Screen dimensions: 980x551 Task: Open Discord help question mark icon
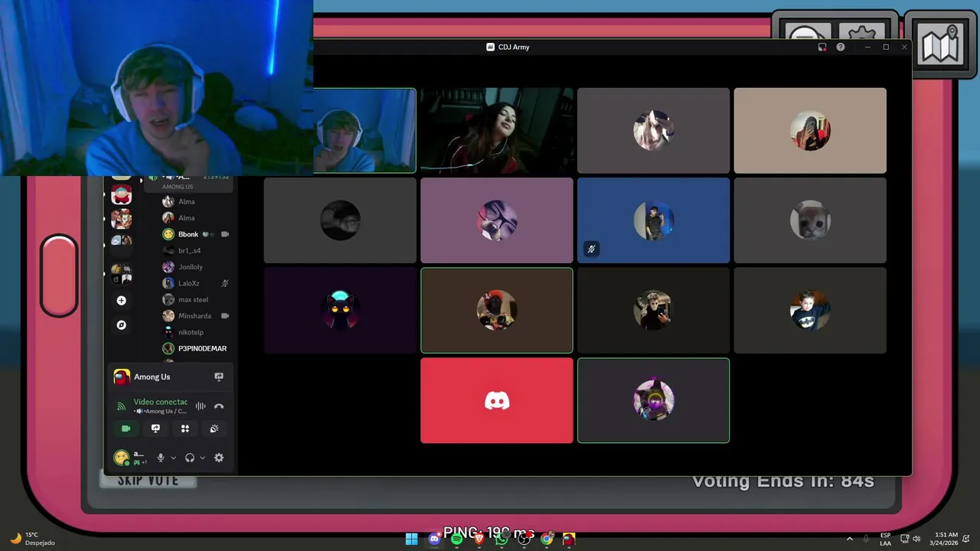tap(841, 47)
